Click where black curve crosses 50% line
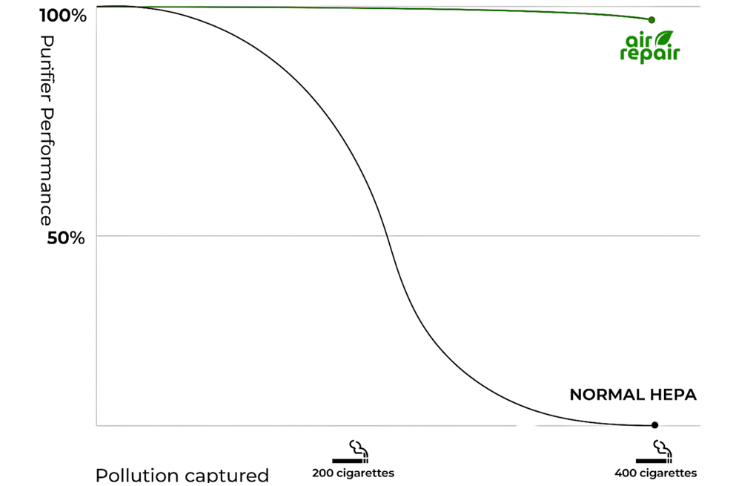Screen dimensions: 750x486 [388, 237]
